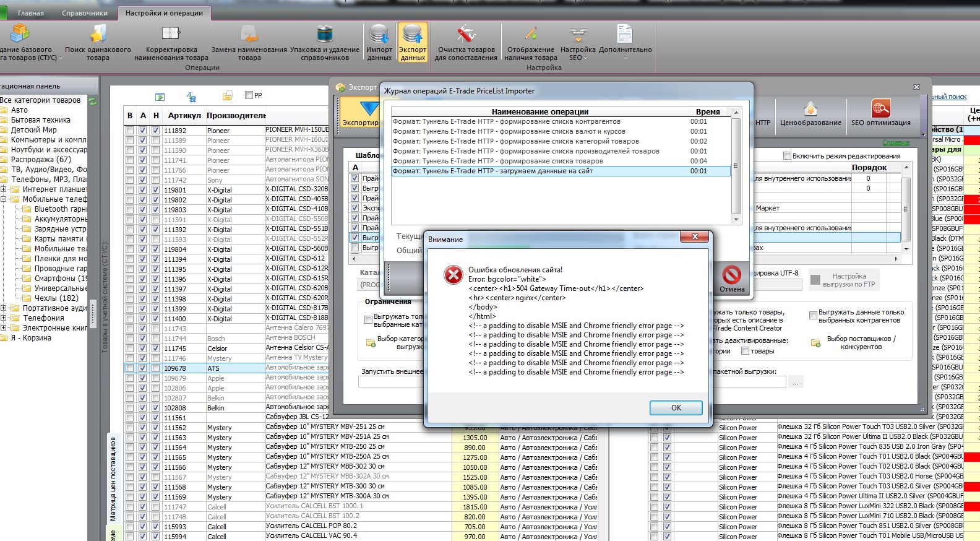Switch to the 'Справочники' ribbon tab
Screen dimensions: 980x541
pos(85,13)
